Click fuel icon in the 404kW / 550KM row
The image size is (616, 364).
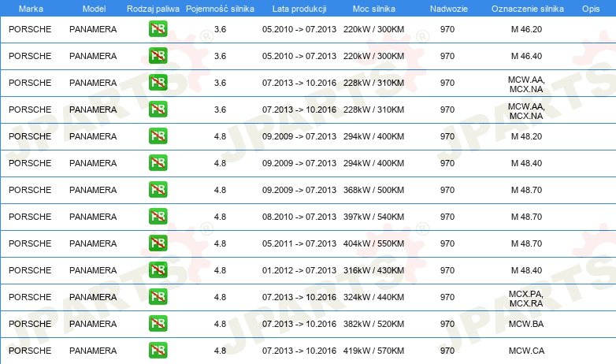(158, 243)
